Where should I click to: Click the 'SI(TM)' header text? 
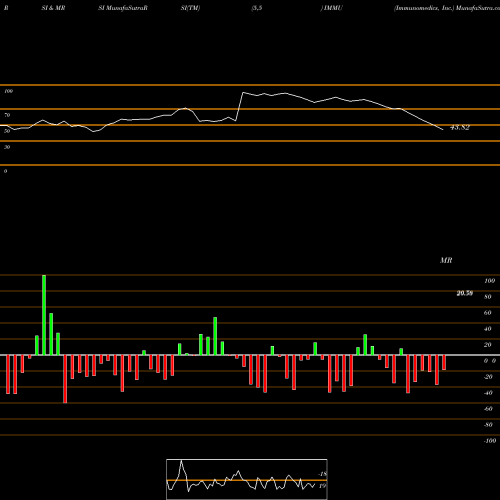(190, 8)
